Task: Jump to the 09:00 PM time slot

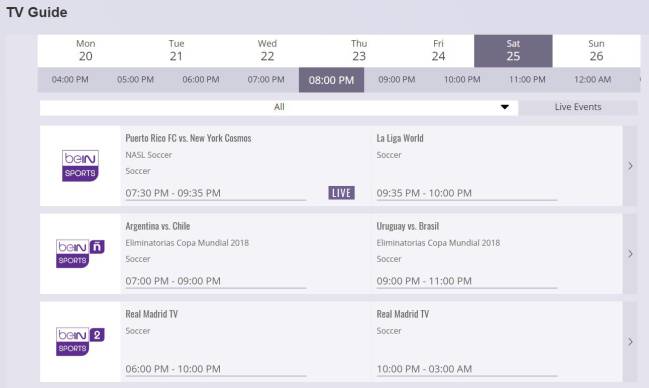Action: pos(397,80)
